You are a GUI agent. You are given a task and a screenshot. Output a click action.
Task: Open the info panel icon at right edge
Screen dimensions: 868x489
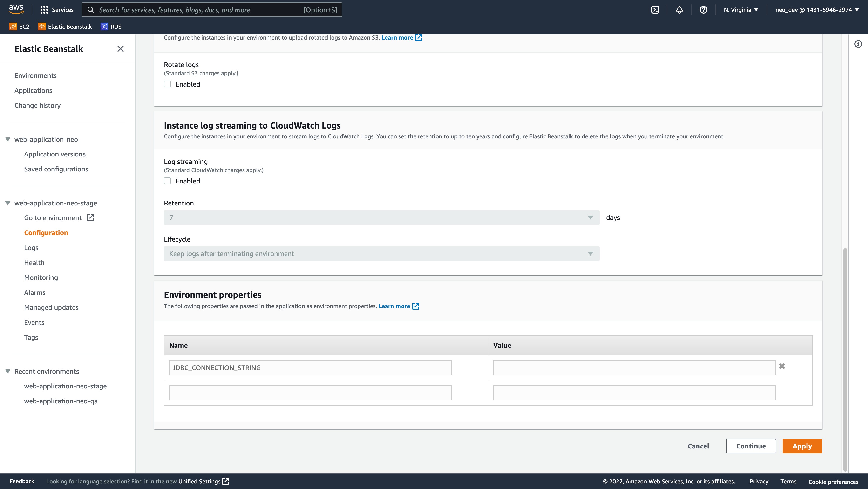[x=858, y=44]
